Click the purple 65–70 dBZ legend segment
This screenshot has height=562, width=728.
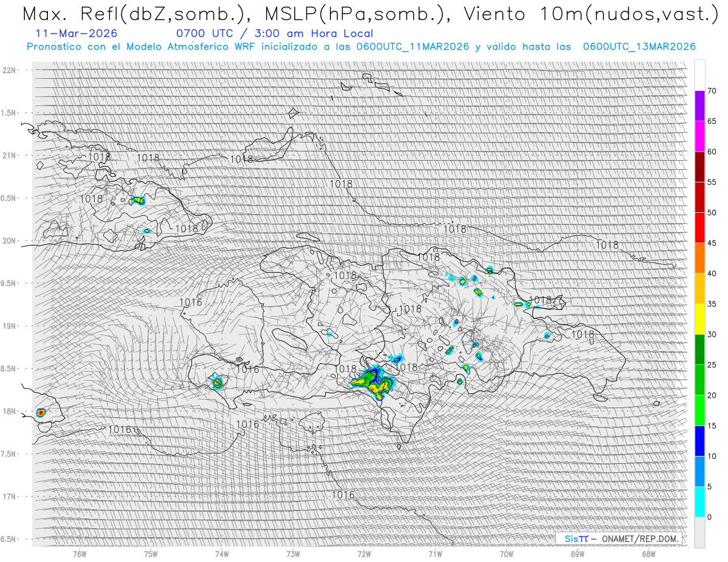coord(699,106)
